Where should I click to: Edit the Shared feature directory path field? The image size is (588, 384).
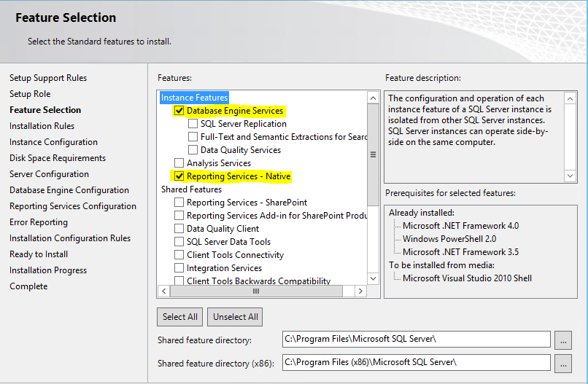(x=417, y=339)
